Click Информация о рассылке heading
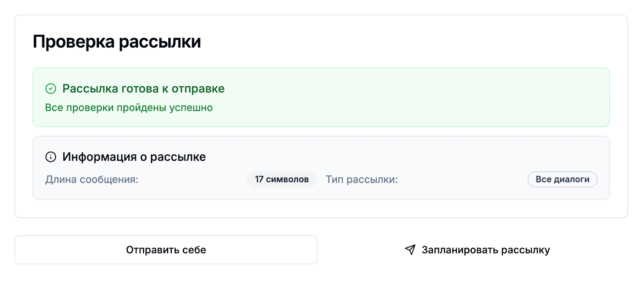Viewport: 644px width, 281px height. [x=134, y=157]
